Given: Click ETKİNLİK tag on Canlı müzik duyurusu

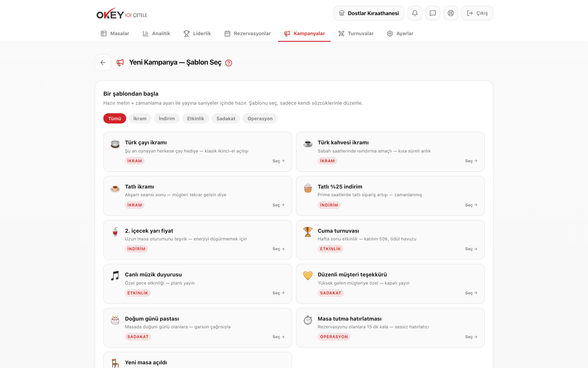Looking at the screenshot, I should tap(138, 293).
